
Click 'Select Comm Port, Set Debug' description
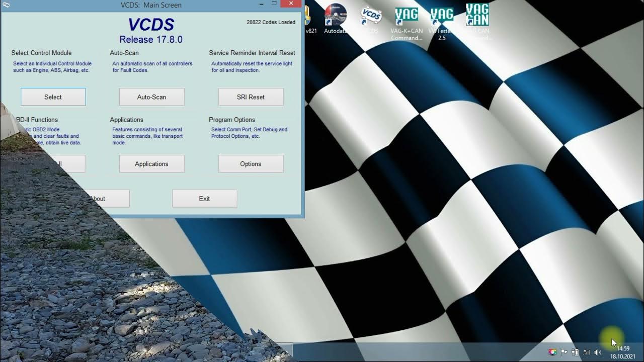(x=249, y=133)
